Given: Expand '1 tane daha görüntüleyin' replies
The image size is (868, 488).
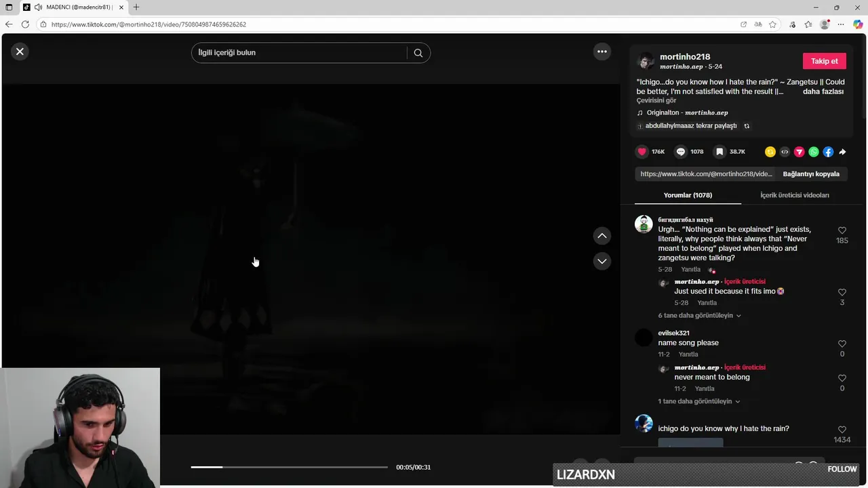Looking at the screenshot, I should [x=699, y=401].
